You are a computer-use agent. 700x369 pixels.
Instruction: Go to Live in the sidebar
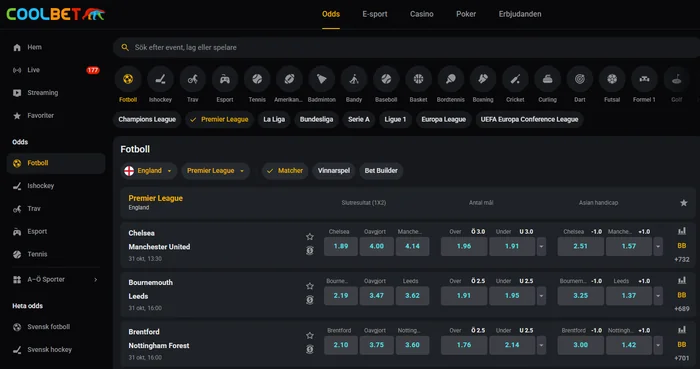pos(56,70)
